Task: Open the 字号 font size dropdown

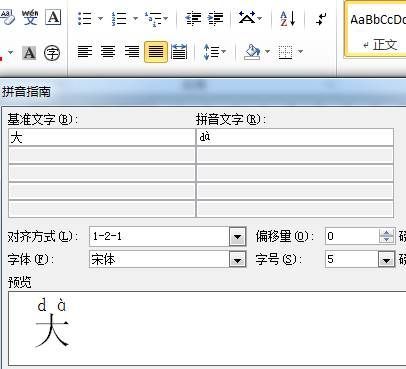Action: click(386, 259)
